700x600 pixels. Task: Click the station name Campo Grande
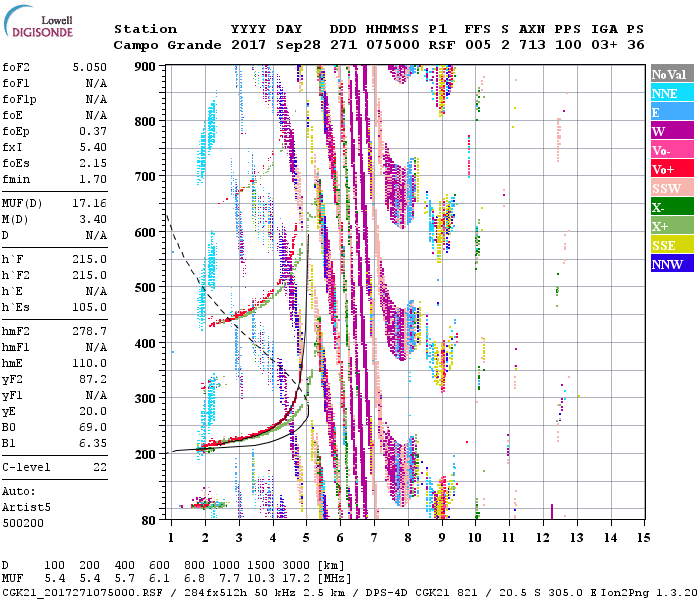167,45
